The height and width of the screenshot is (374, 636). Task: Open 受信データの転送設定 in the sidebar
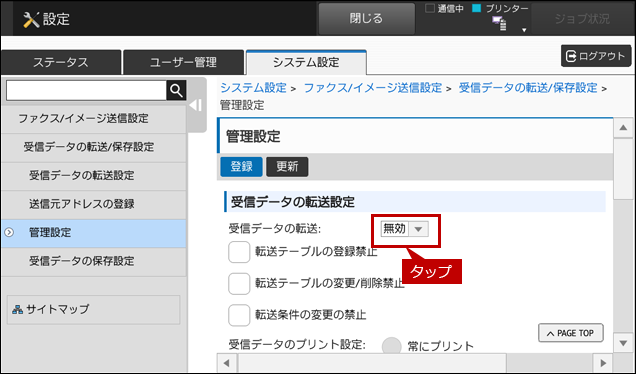94,176
